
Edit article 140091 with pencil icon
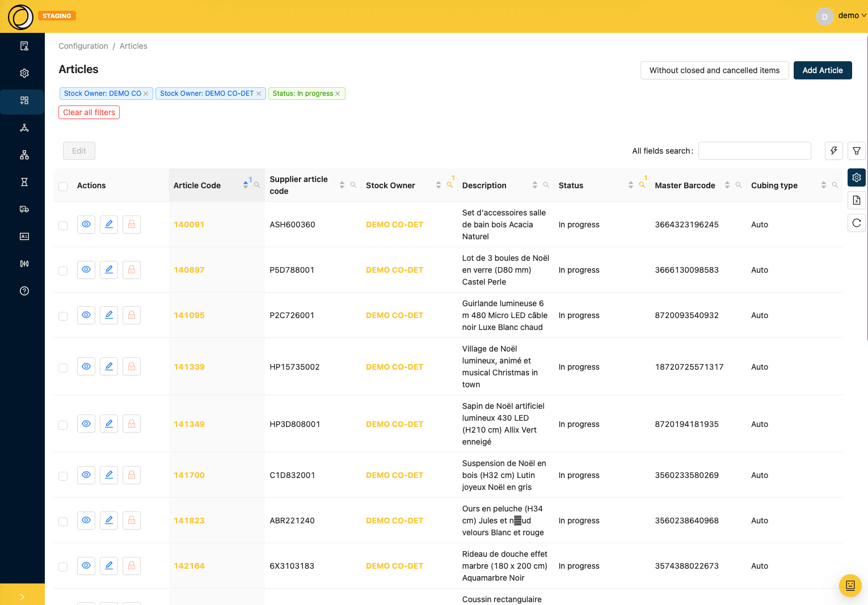(x=109, y=225)
